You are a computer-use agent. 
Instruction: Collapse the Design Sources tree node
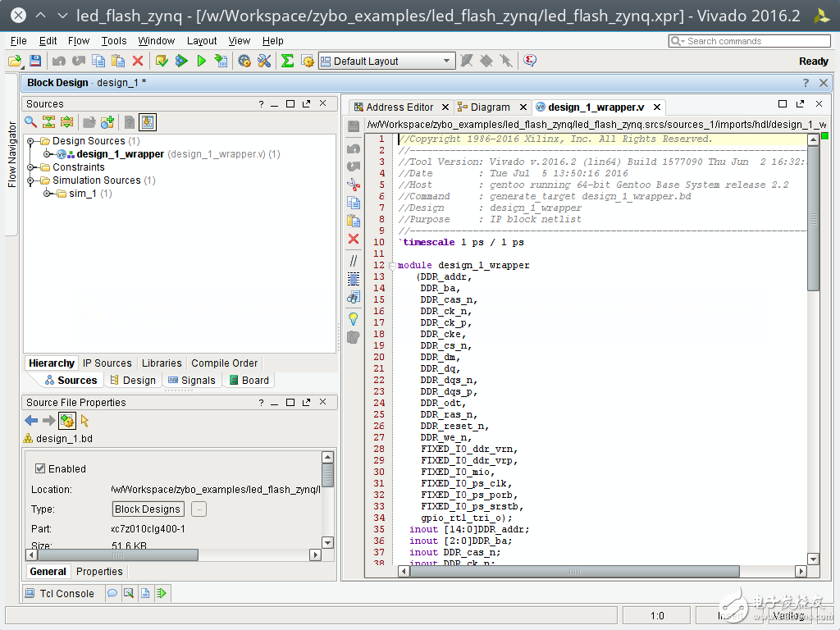31,141
